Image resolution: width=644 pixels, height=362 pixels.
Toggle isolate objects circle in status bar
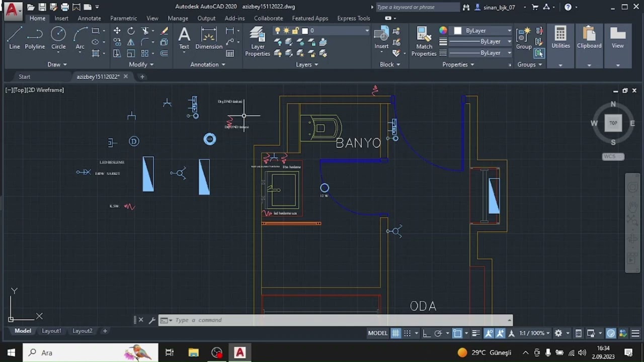(611, 333)
